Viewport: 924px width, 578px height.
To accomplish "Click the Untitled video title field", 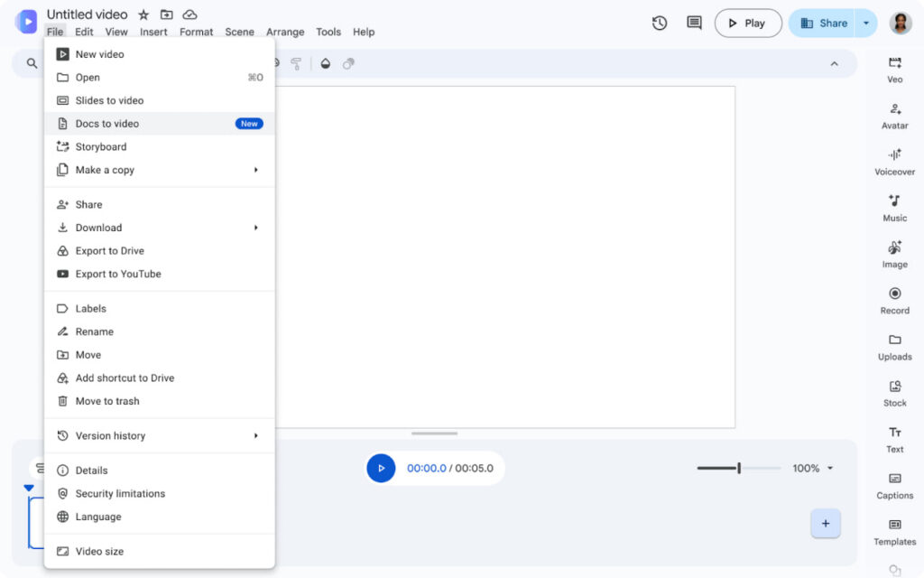I will (x=88, y=14).
